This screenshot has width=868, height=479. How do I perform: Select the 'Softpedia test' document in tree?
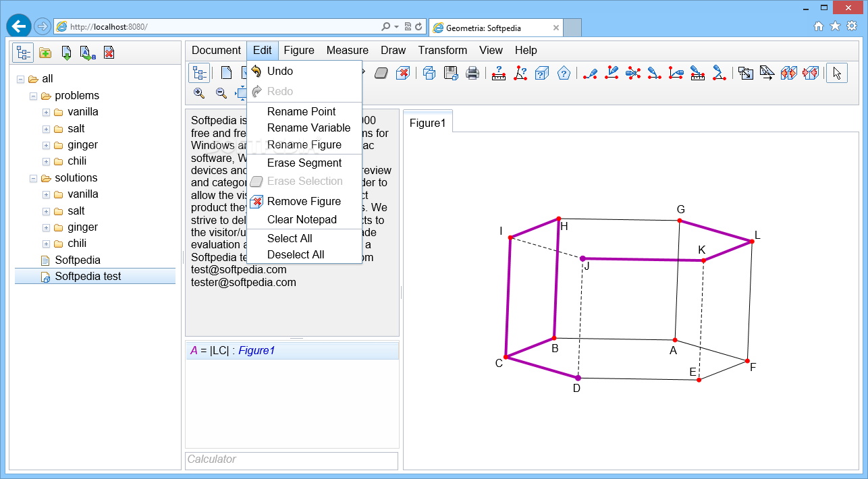click(x=95, y=276)
